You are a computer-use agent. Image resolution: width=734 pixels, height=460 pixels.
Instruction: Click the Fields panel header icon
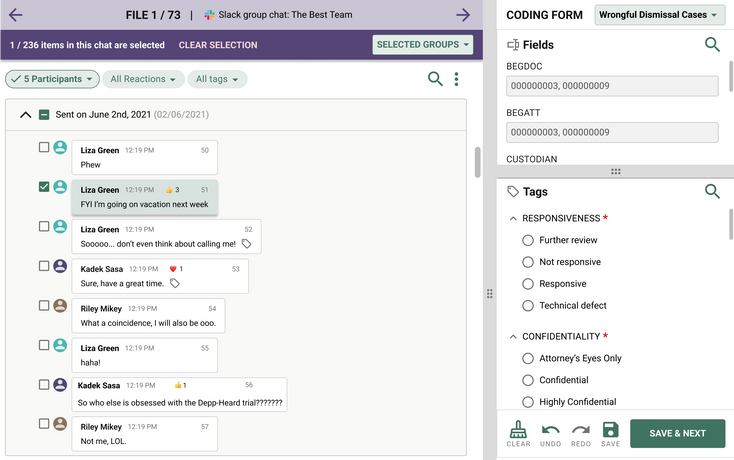pyautogui.click(x=513, y=45)
